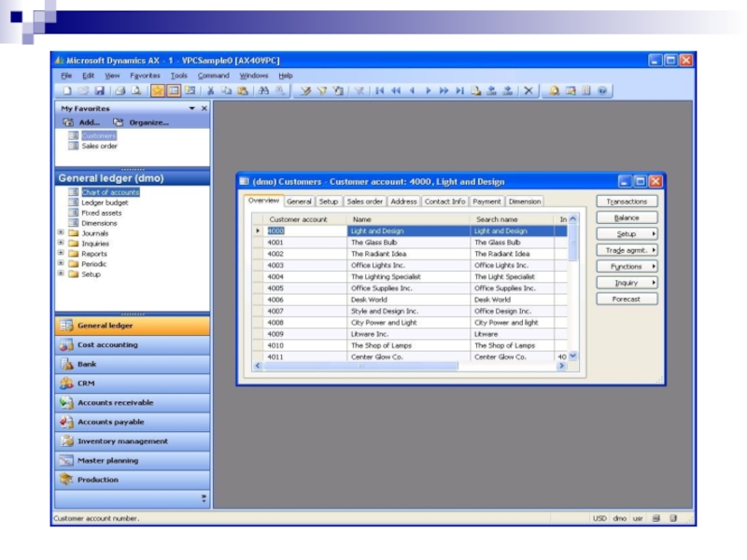Screen dimensions: 747x560
Task: Click the Find binoculars icon
Action: point(263,91)
